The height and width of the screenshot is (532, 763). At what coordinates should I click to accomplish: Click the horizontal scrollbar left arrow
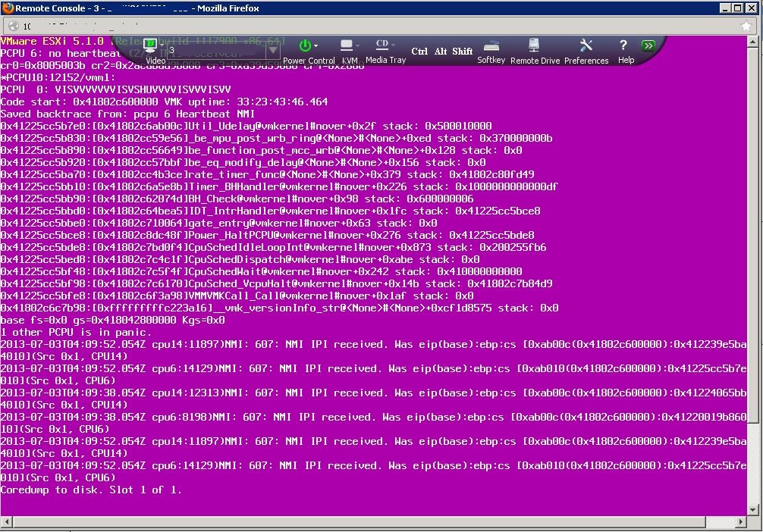6,522
